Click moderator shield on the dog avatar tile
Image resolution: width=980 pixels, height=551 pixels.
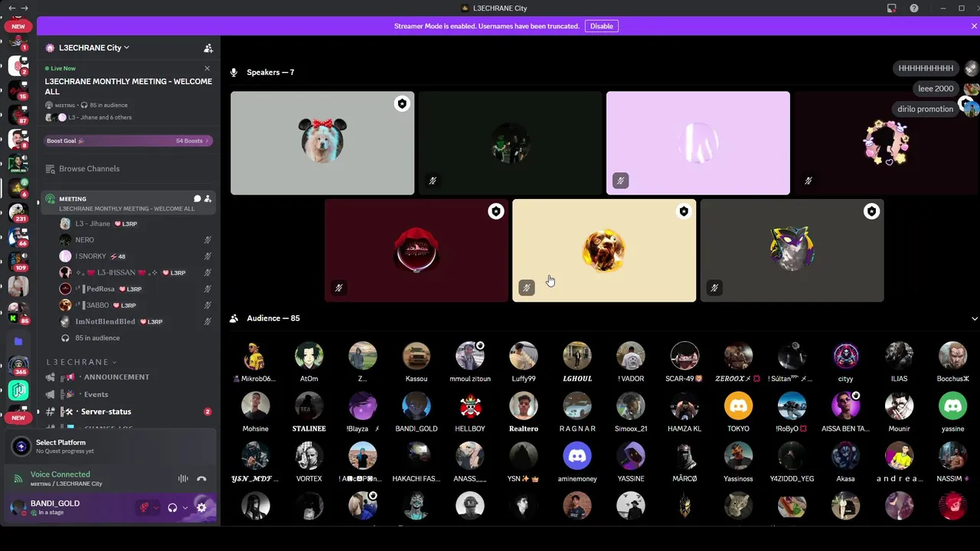click(x=402, y=104)
